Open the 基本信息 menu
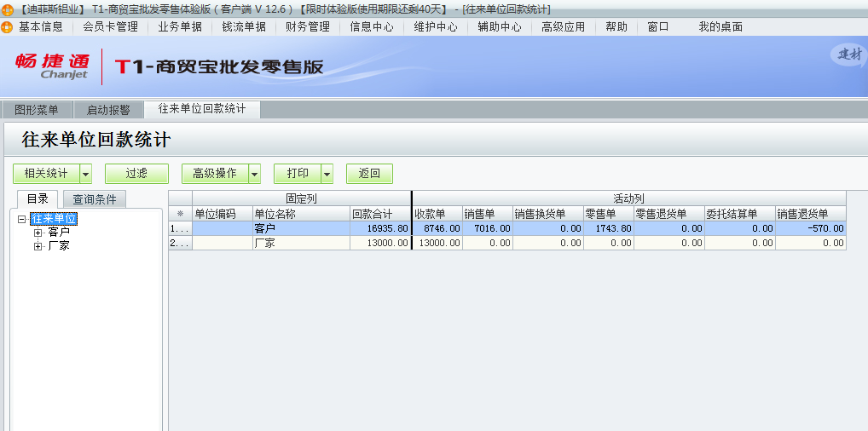The width and height of the screenshot is (868, 431). click(41, 26)
